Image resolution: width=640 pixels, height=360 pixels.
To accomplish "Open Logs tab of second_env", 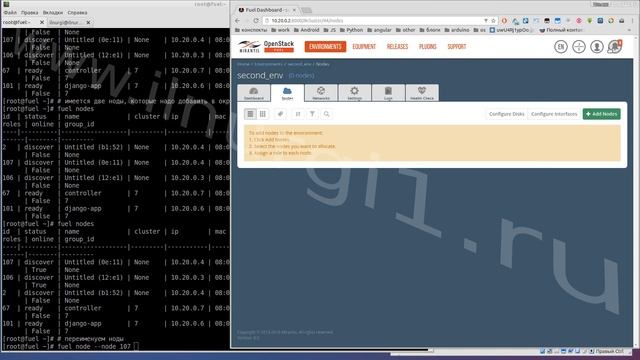I will pyautogui.click(x=389, y=93).
